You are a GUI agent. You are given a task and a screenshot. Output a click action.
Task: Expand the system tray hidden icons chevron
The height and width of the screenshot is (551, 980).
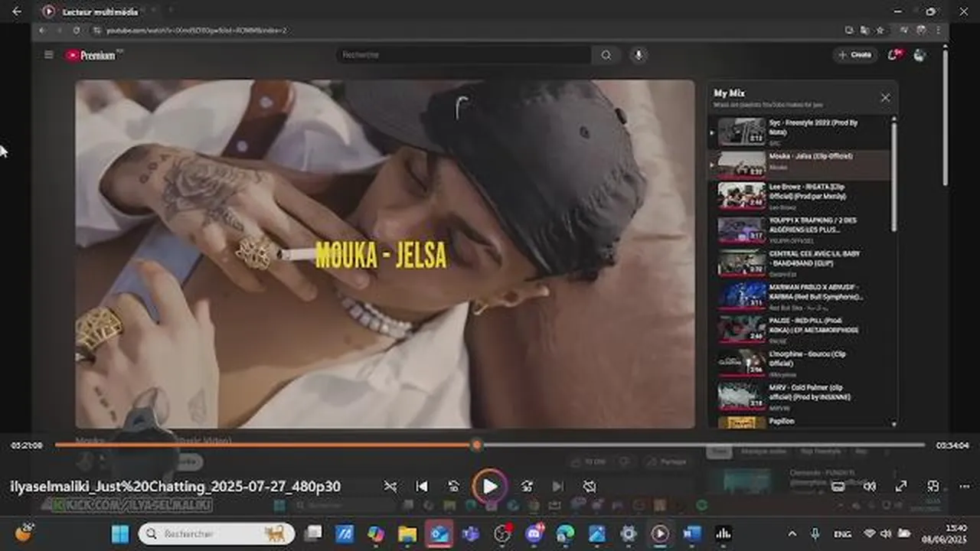(x=792, y=533)
